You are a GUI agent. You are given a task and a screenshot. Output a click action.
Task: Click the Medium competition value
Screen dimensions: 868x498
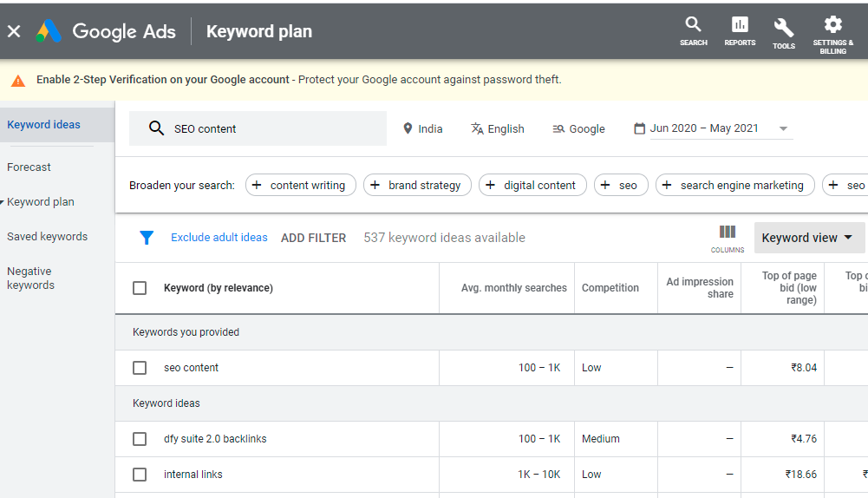pos(601,439)
